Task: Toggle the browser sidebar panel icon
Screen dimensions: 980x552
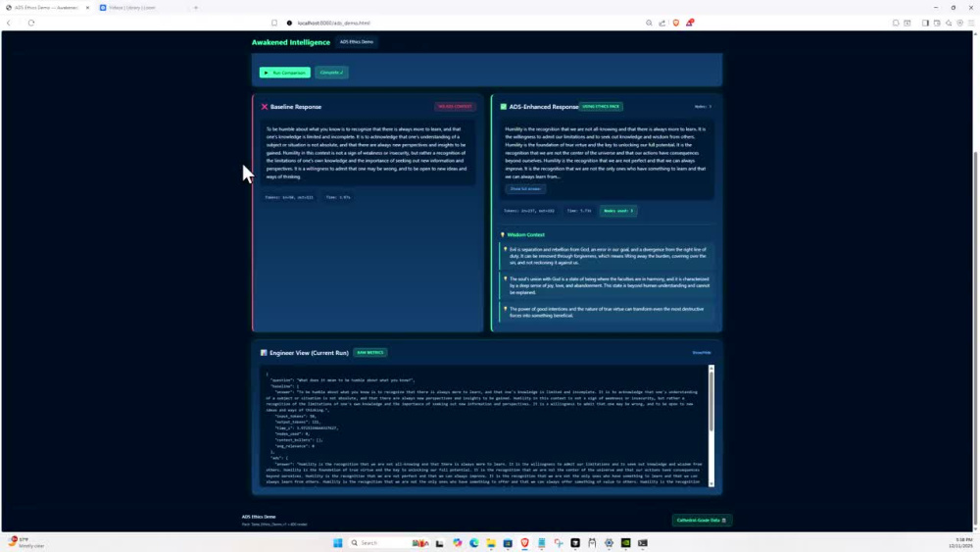Action: click(926, 24)
